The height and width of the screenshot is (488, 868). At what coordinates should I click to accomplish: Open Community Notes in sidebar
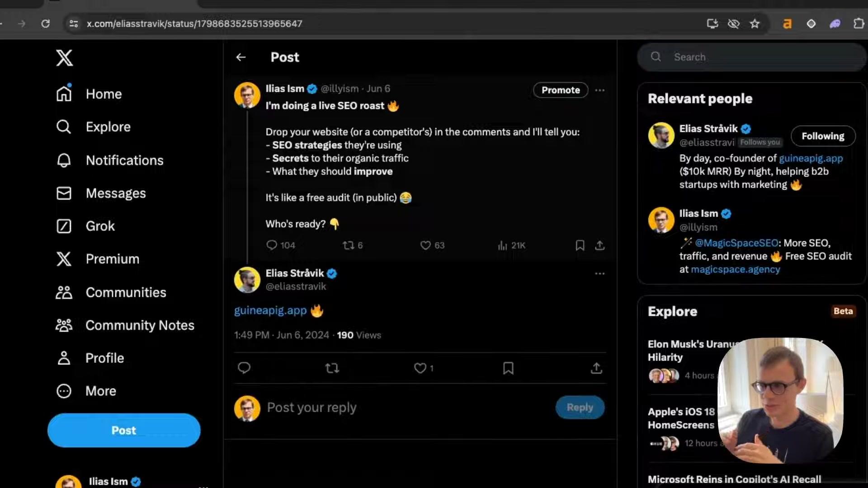(x=125, y=325)
